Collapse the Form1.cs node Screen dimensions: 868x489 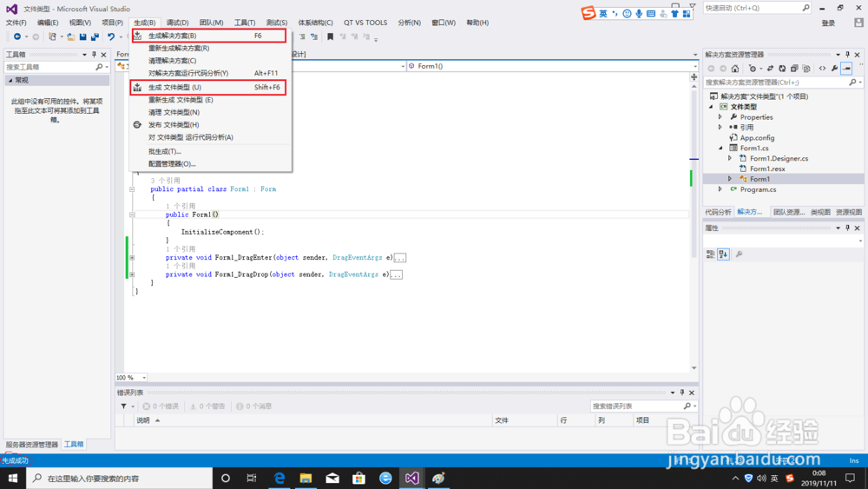pyautogui.click(x=720, y=148)
